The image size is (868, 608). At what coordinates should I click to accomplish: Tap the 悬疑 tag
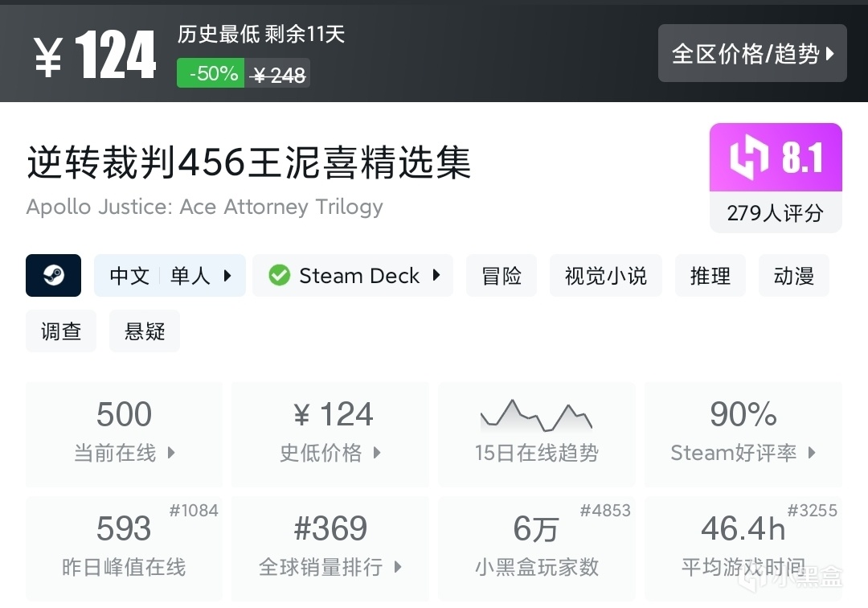click(x=145, y=331)
